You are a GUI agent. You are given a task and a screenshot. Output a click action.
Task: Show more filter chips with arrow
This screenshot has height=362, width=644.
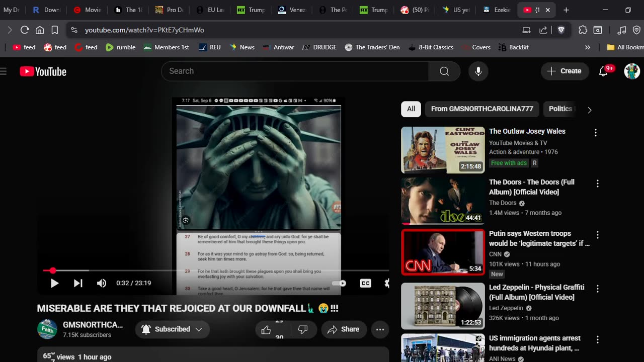click(590, 110)
